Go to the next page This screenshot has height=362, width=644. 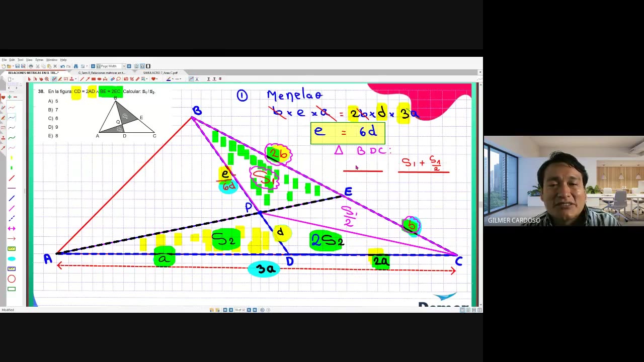coord(249,310)
